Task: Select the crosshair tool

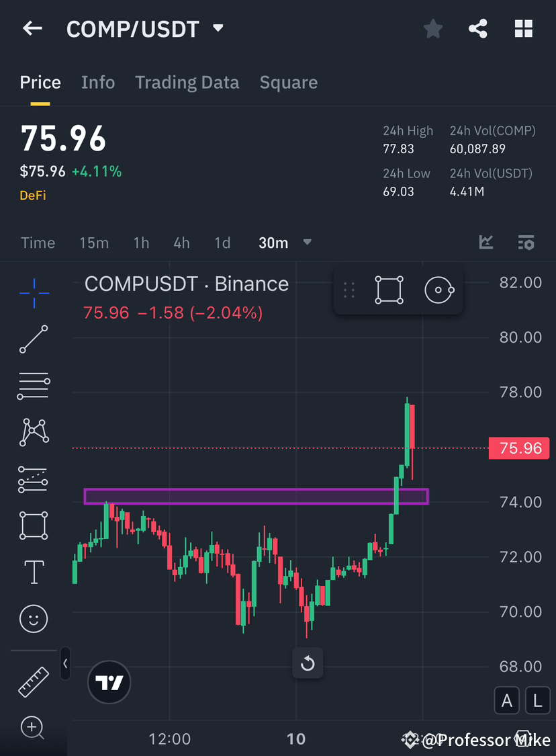Action: pos(34,292)
